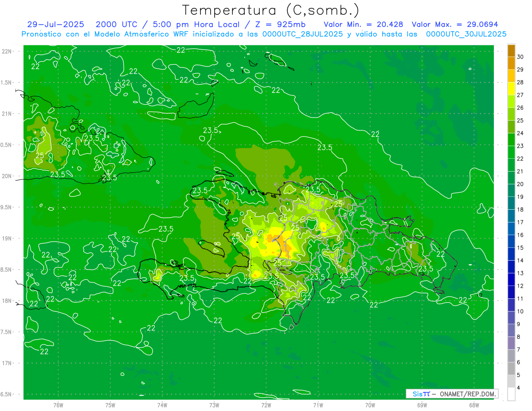Click the legend swatch between 17 and 18
Screen dimensions: 532x411
click(511, 216)
